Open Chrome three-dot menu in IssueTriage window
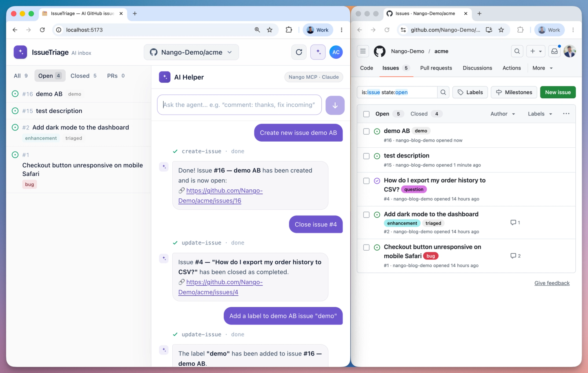The width and height of the screenshot is (588, 373). click(x=341, y=30)
